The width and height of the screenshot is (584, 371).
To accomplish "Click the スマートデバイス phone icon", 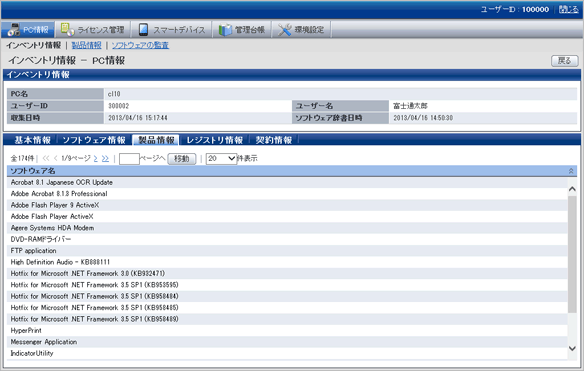I will pyautogui.click(x=143, y=29).
